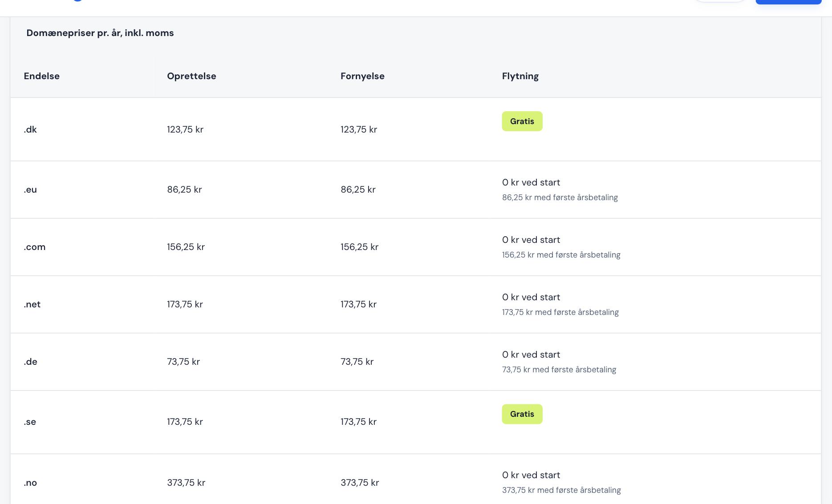Click the .eu domain ending cell
Image resolution: width=832 pixels, height=504 pixels.
tap(30, 190)
